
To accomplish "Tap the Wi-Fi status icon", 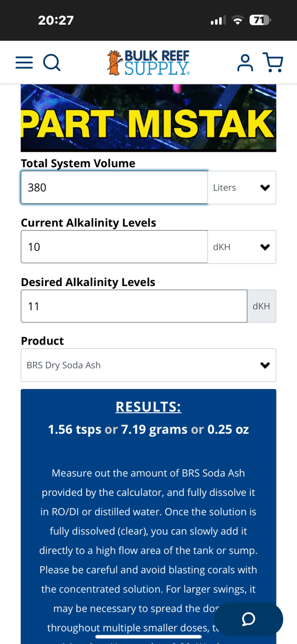I will click(x=237, y=20).
